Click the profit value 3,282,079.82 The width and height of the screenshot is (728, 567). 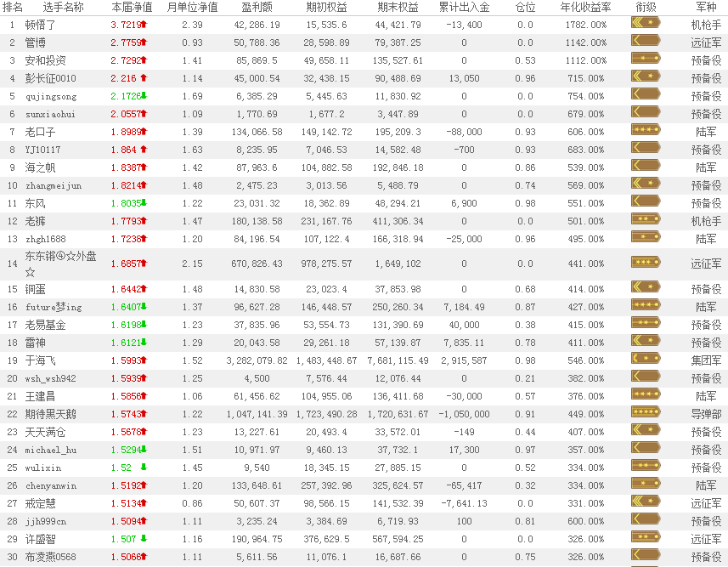[x=257, y=360]
